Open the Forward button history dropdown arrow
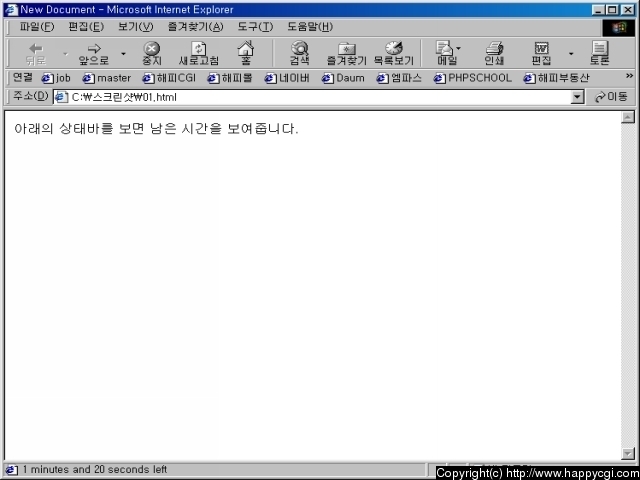 [123, 54]
